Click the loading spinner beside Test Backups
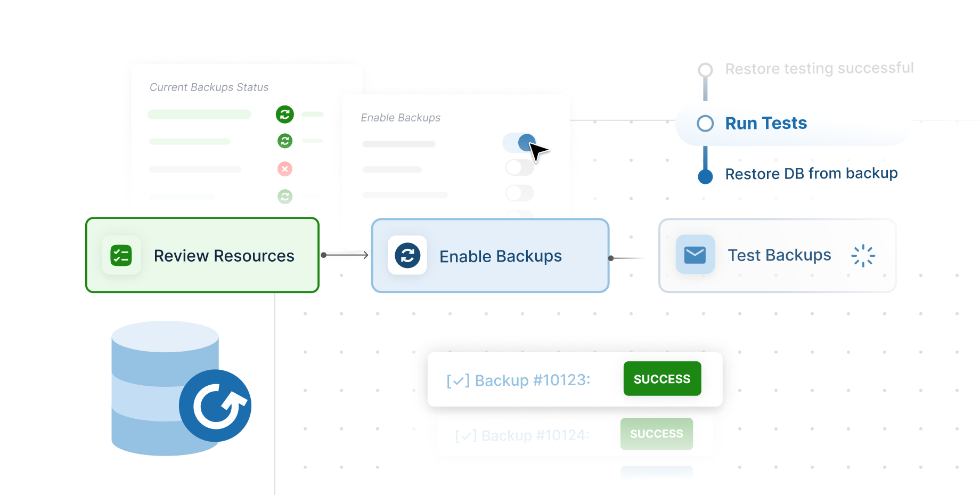The height and width of the screenshot is (495, 980). click(863, 256)
